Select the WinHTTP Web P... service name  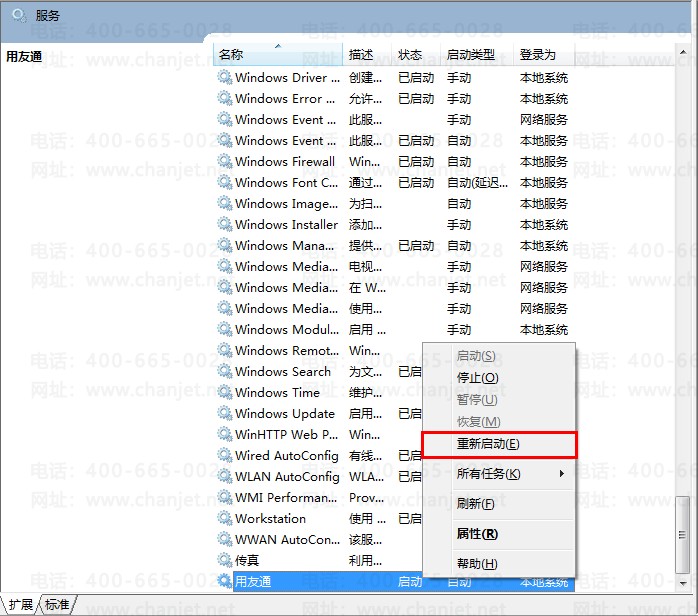[287, 435]
